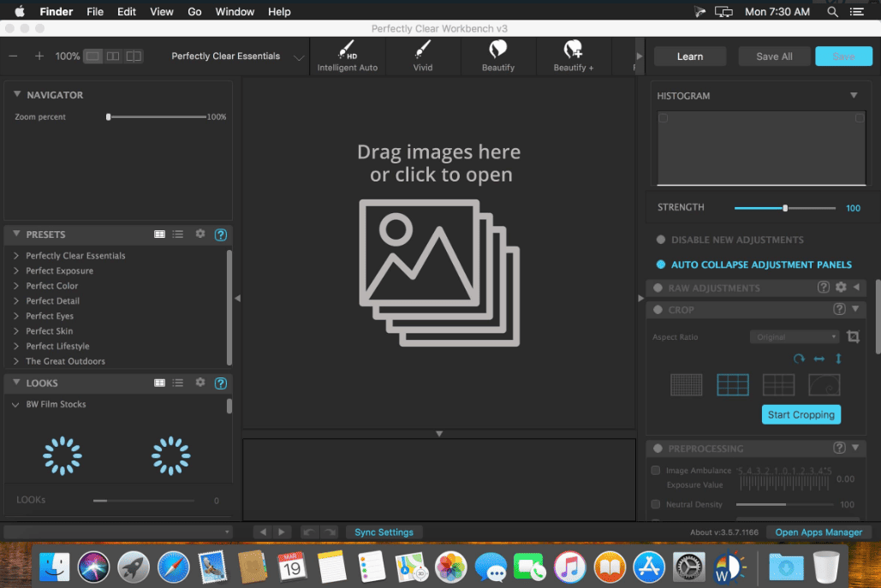The height and width of the screenshot is (588, 881).
Task: Open the Finder File menu
Action: coord(95,11)
